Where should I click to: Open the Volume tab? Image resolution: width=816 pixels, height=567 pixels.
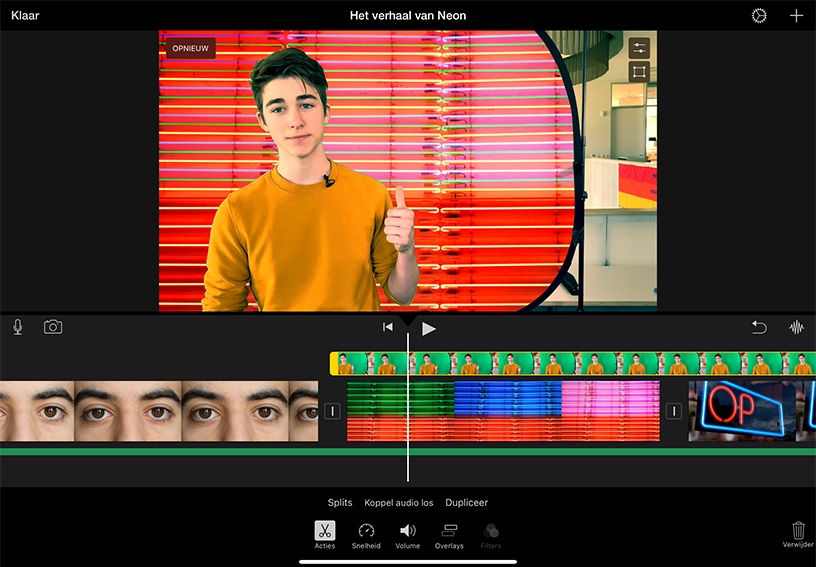pyautogui.click(x=407, y=536)
